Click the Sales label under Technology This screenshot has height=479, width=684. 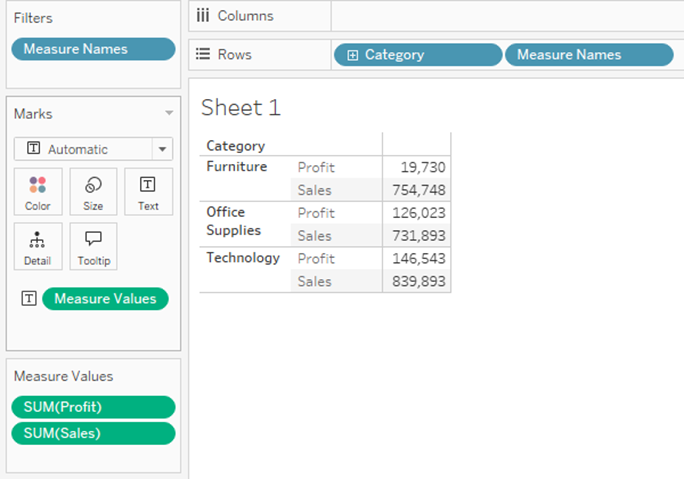click(315, 281)
